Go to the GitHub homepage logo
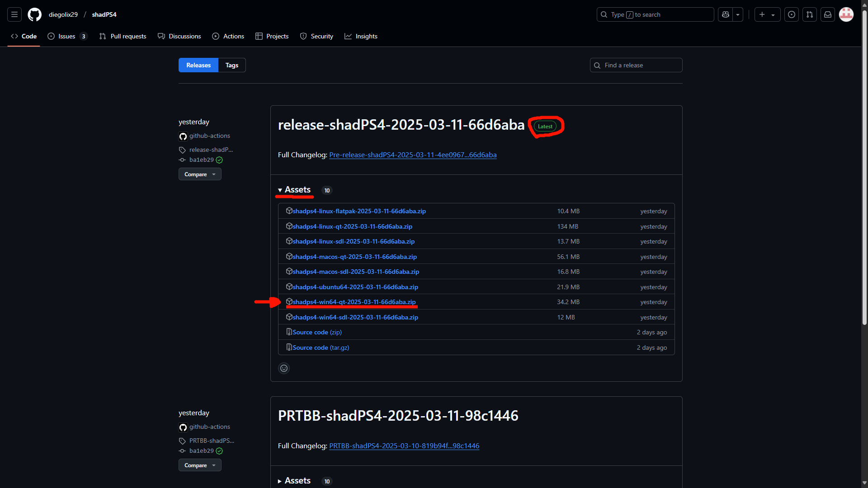Screen dimensions: 868x488 pyautogui.click(x=34, y=14)
